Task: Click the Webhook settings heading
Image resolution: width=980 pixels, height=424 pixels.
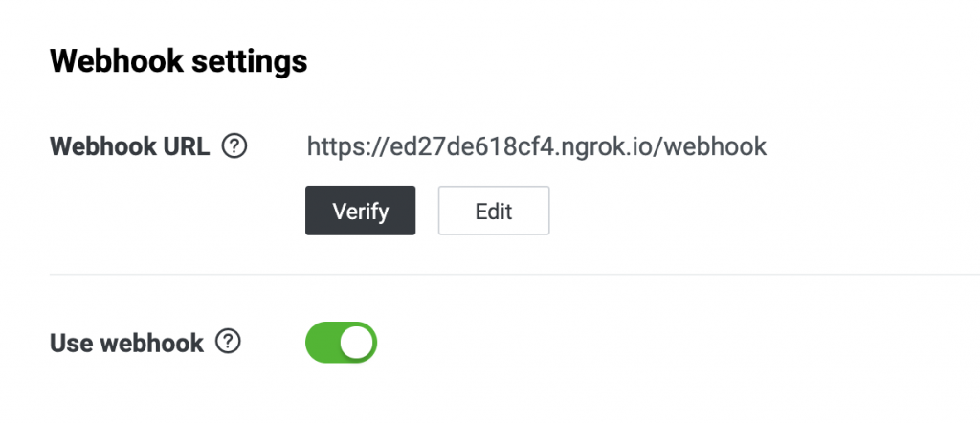Action: tap(179, 62)
